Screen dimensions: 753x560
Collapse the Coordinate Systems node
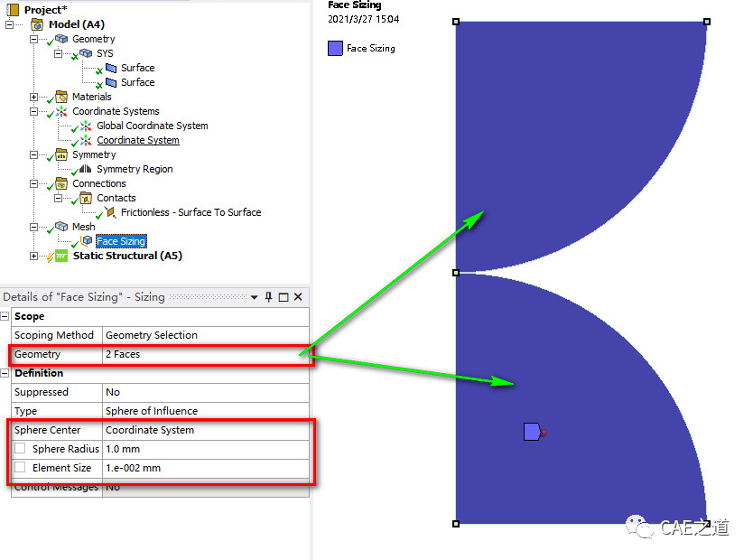tap(33, 111)
